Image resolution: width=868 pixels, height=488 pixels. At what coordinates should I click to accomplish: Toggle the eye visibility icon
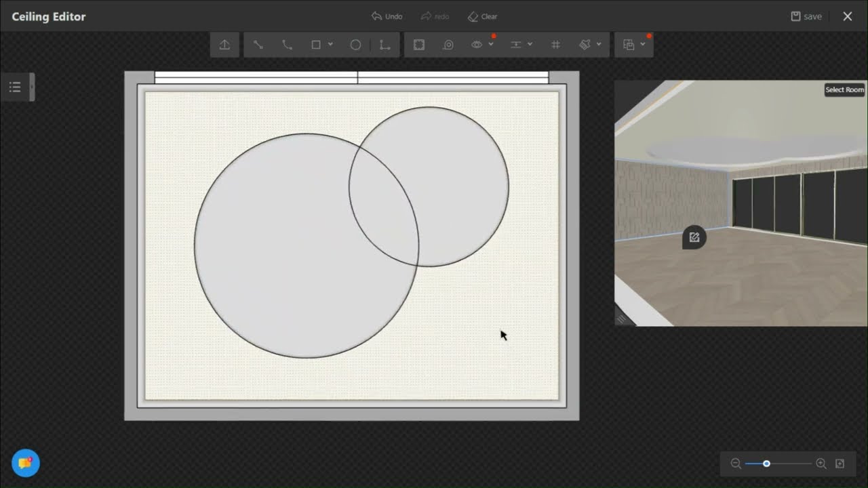tap(477, 45)
